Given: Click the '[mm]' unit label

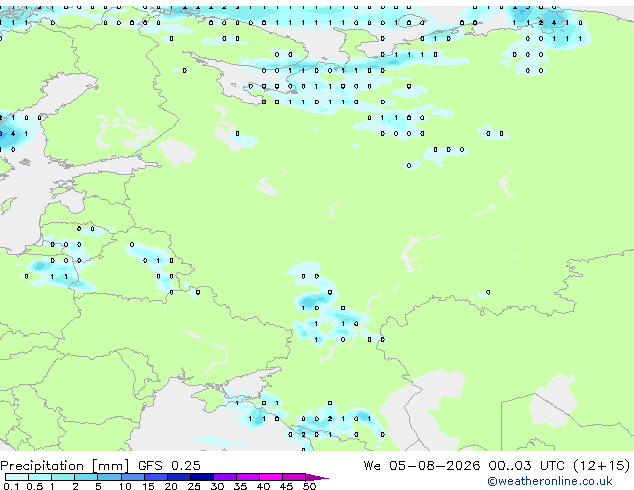Looking at the screenshot, I should pos(110,466).
